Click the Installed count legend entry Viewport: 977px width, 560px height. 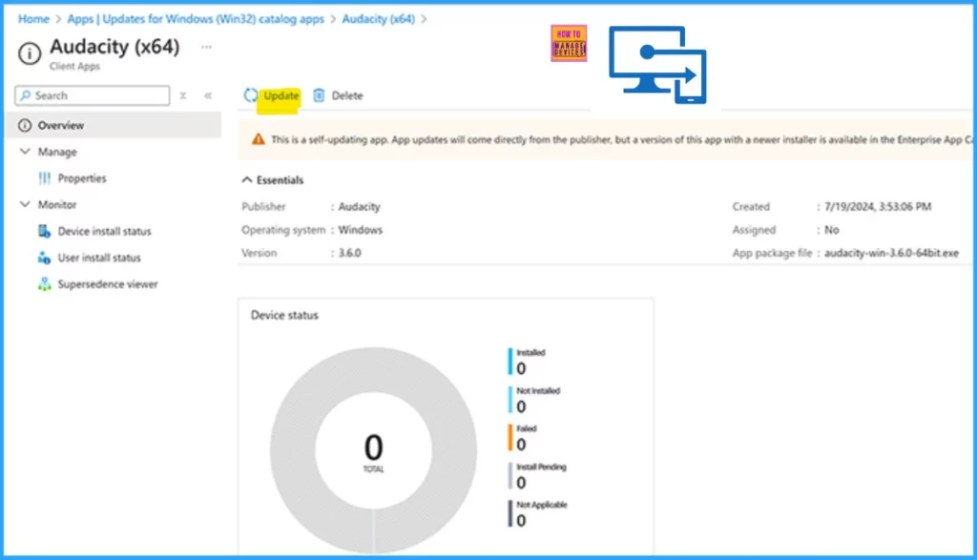pyautogui.click(x=528, y=362)
